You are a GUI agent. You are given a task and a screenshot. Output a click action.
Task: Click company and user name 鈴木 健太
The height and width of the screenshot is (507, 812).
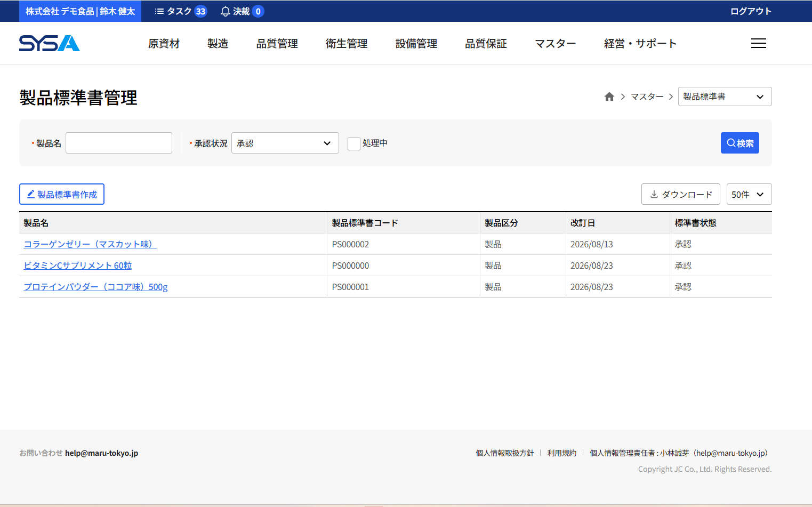tap(80, 11)
